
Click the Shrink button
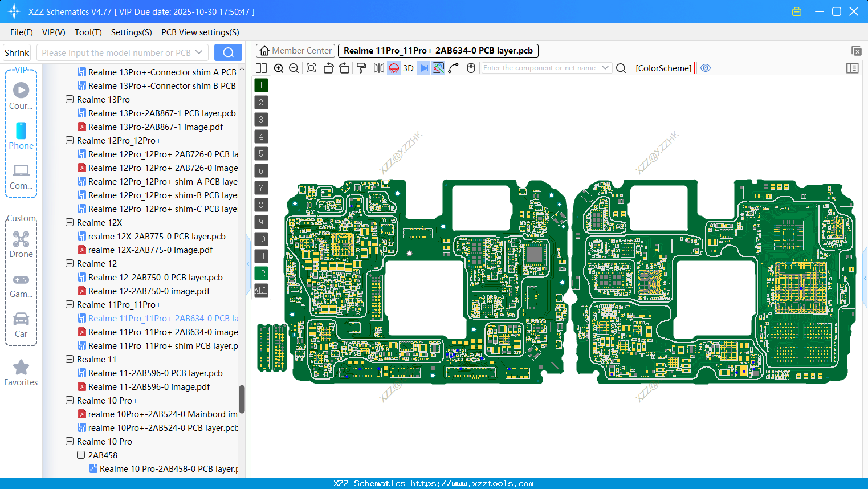pos(17,53)
